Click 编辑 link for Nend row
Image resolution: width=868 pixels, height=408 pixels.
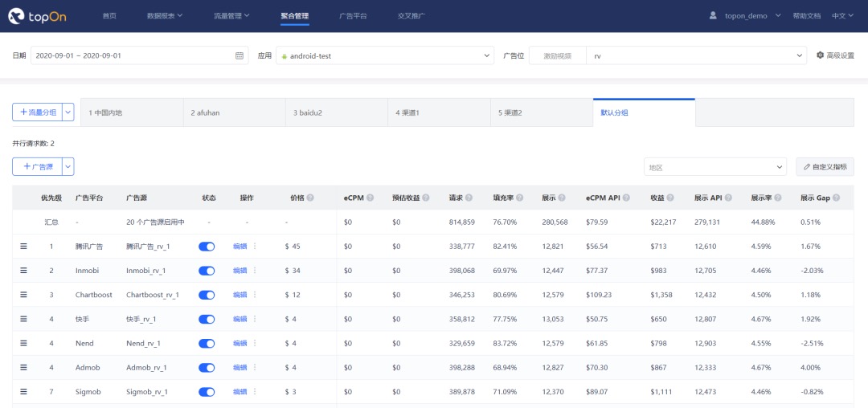[x=240, y=343]
